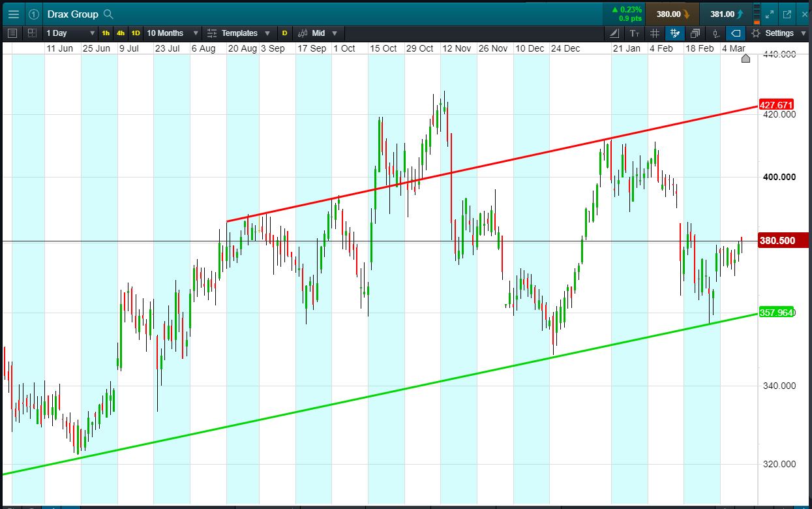Click the 400.000 price axis label
The height and width of the screenshot is (509, 812).
[x=779, y=177]
